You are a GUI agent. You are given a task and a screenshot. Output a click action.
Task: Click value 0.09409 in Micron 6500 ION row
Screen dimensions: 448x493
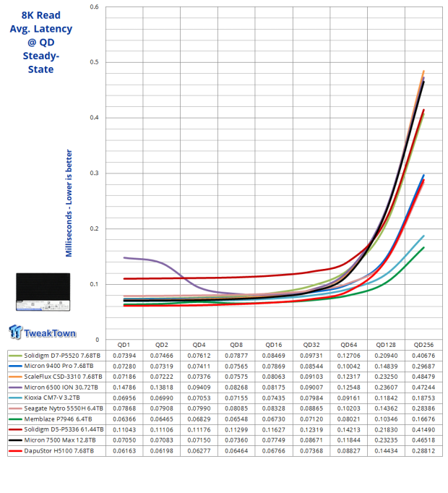(x=199, y=387)
